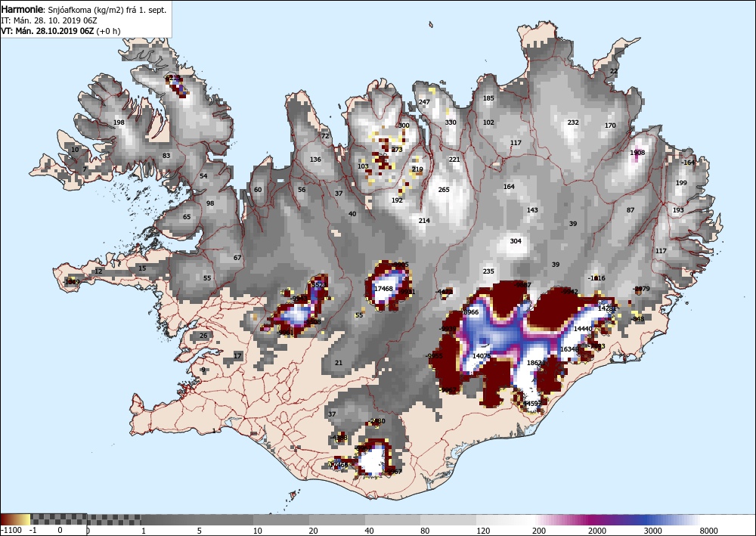Click the legend label 5

200,531
